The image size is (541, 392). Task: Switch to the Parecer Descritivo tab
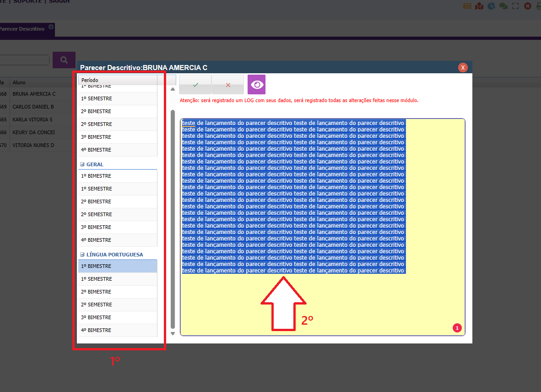22,29
